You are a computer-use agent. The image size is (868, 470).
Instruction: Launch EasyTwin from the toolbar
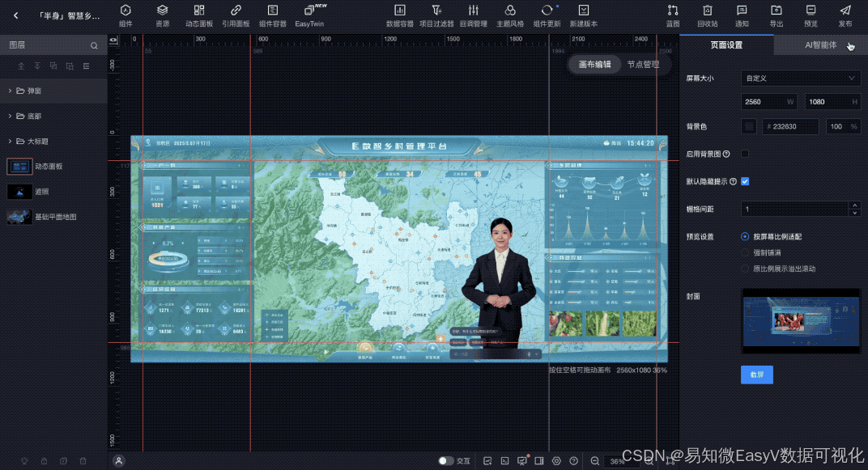pos(309,15)
